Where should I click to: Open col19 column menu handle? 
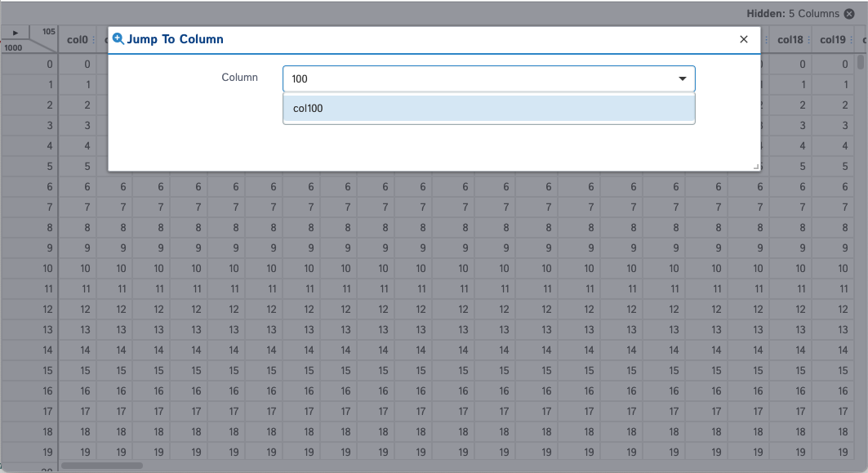click(852, 40)
